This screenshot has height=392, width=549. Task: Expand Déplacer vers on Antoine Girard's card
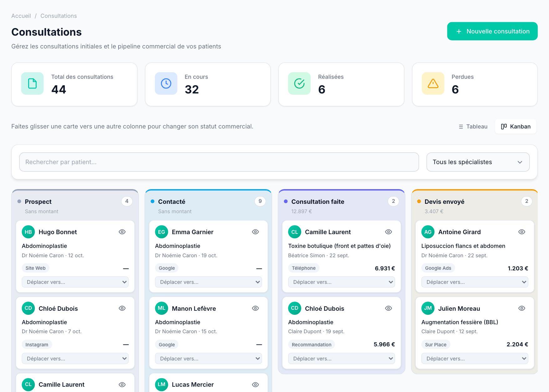[x=475, y=282]
